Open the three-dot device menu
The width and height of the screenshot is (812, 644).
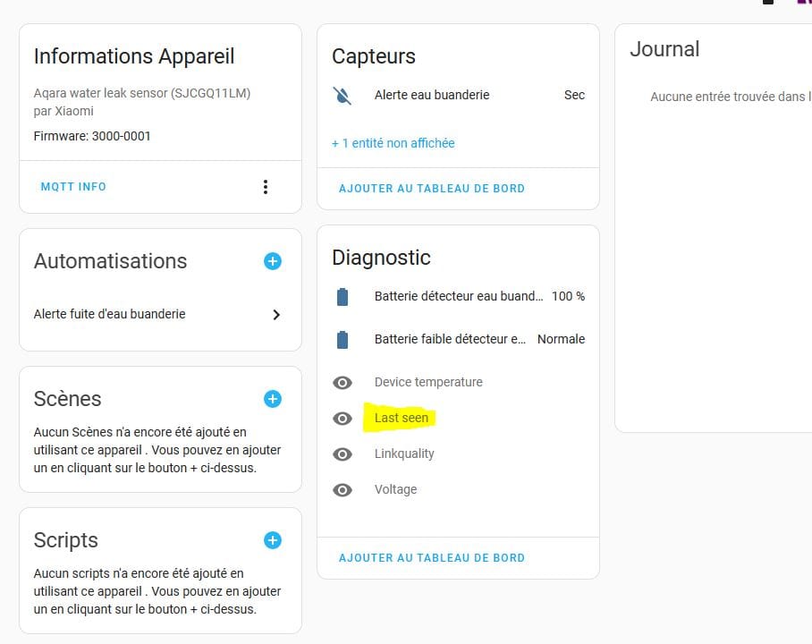[x=265, y=187]
